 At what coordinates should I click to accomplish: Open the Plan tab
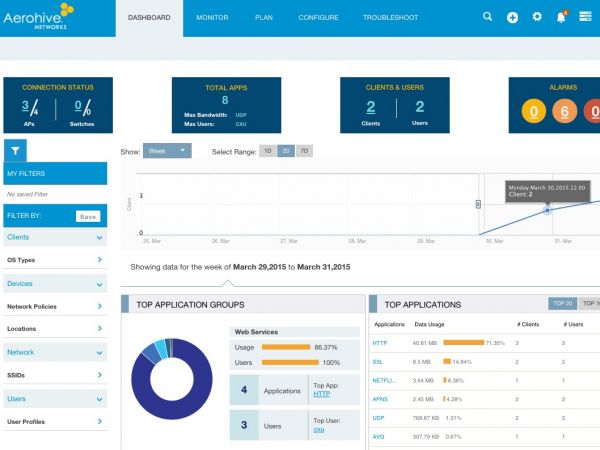click(x=264, y=18)
